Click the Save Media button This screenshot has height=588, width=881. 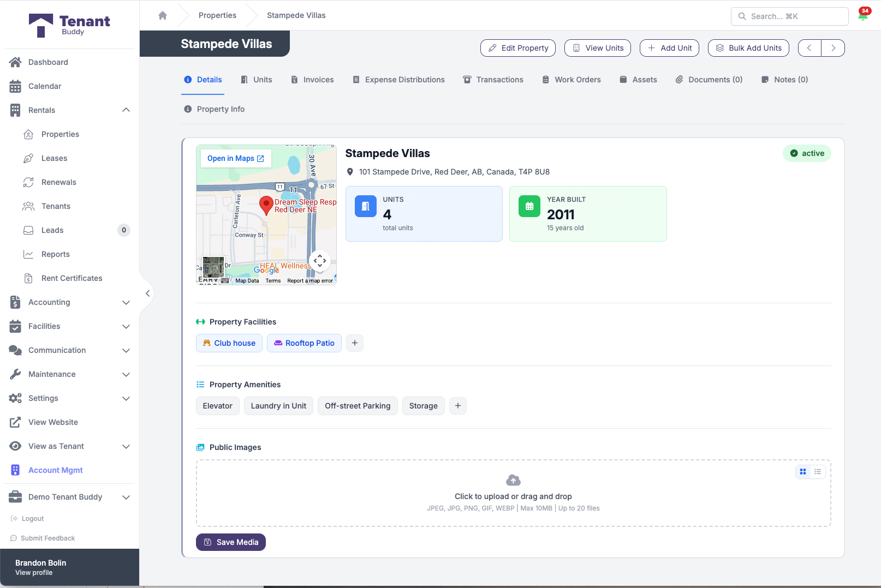tap(231, 542)
